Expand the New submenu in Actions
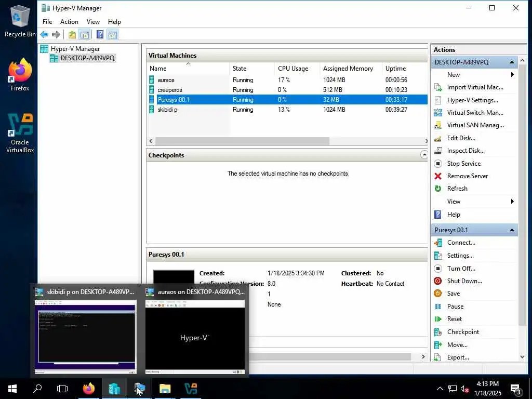The width and height of the screenshot is (532, 399). 475,75
